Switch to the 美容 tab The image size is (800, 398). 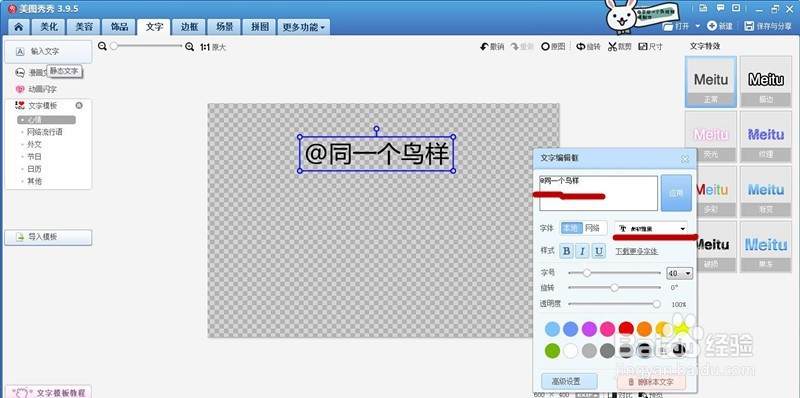(84, 27)
